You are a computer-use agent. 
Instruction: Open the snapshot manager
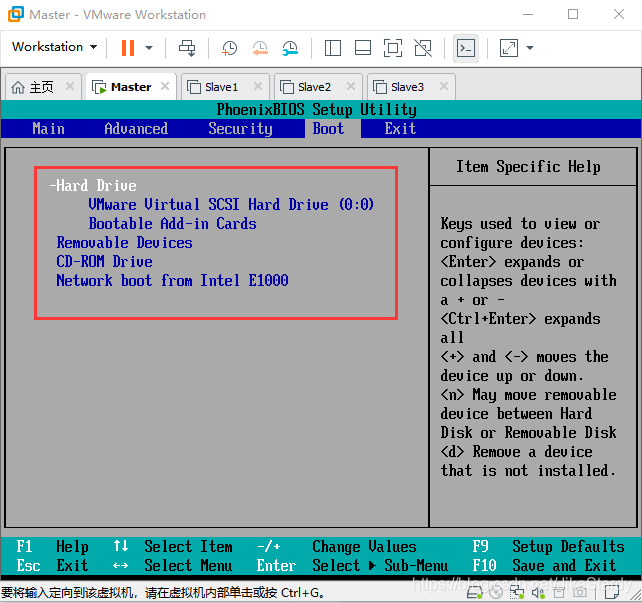click(290, 48)
